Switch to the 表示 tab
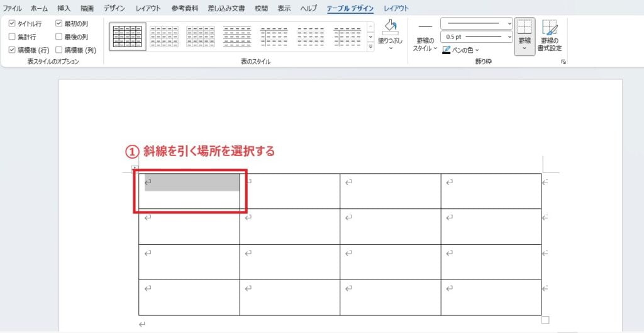 (x=284, y=8)
